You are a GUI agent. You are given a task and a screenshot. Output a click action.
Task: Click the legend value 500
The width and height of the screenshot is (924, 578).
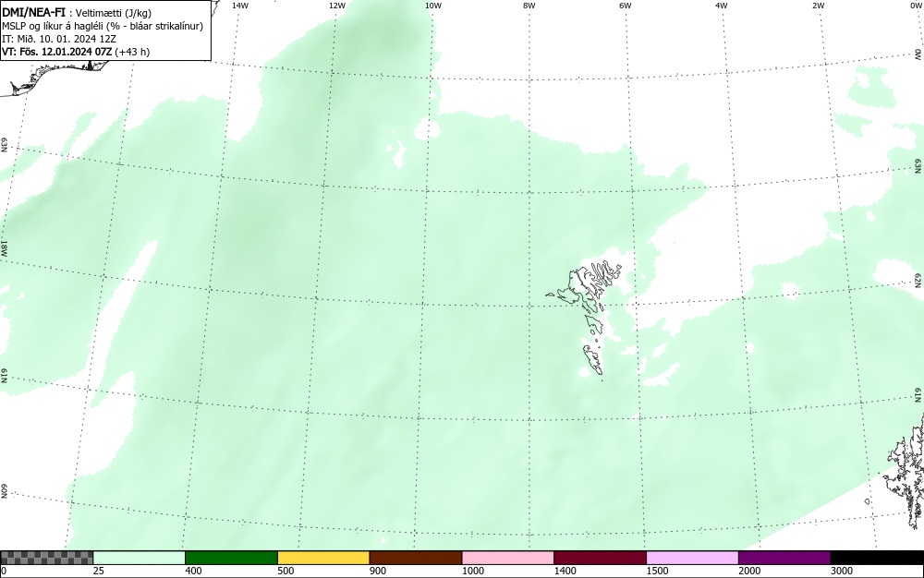(x=286, y=571)
